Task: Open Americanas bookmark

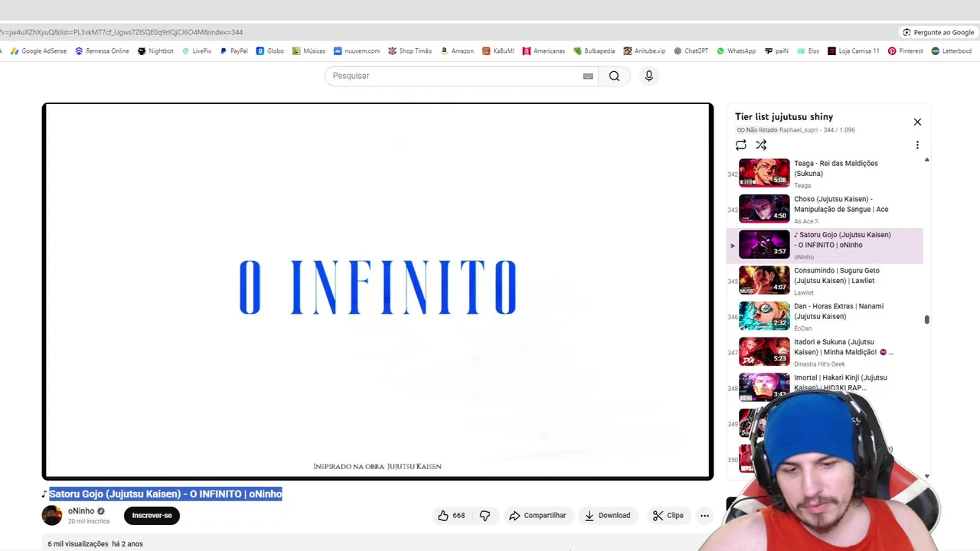Action: click(x=544, y=51)
